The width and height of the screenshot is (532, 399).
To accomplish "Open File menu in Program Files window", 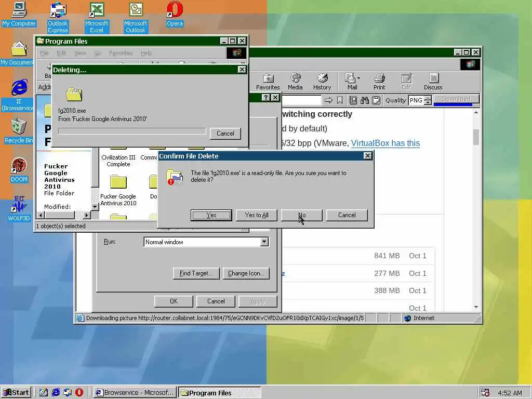I will tap(45, 53).
